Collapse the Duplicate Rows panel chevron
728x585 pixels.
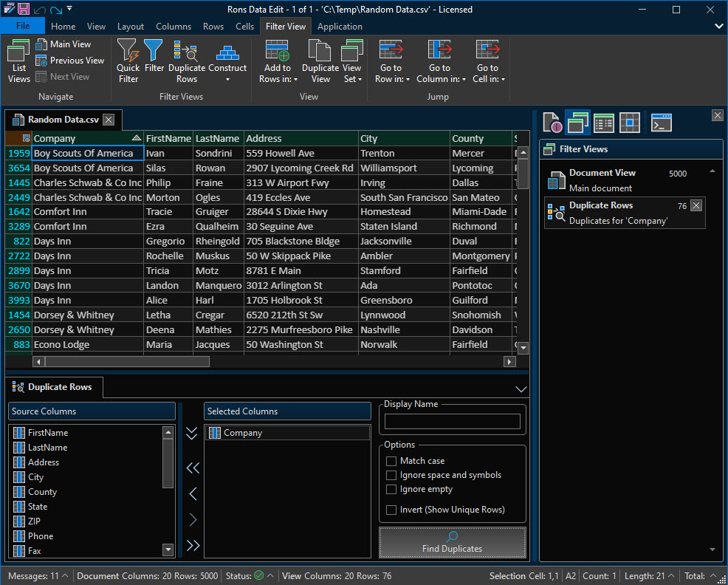[x=521, y=389]
